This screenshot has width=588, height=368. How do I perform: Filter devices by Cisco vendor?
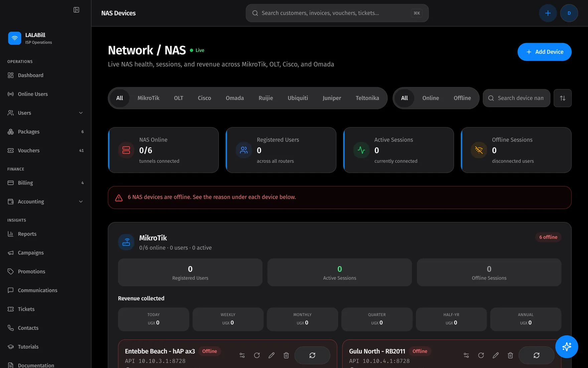[204, 98]
